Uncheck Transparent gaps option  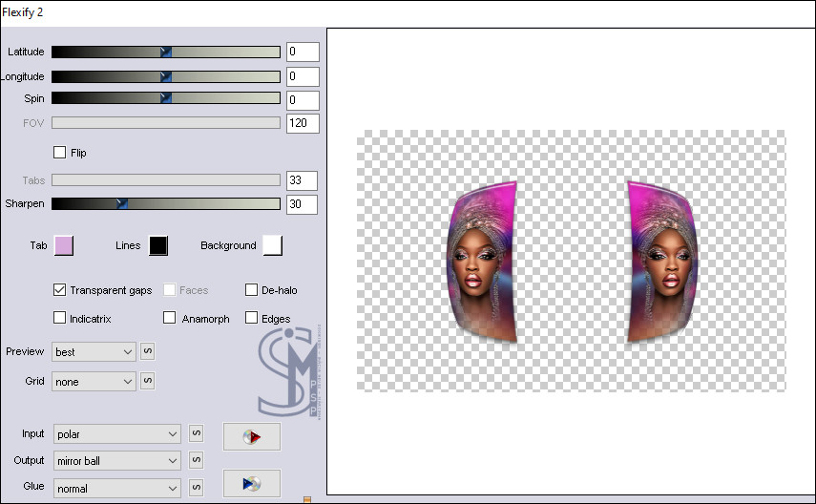60,290
